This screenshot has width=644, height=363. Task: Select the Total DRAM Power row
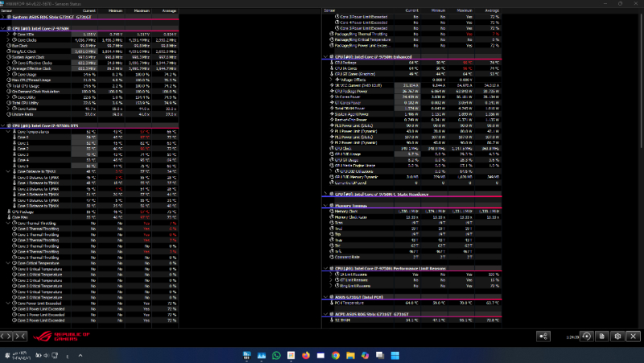click(411, 109)
